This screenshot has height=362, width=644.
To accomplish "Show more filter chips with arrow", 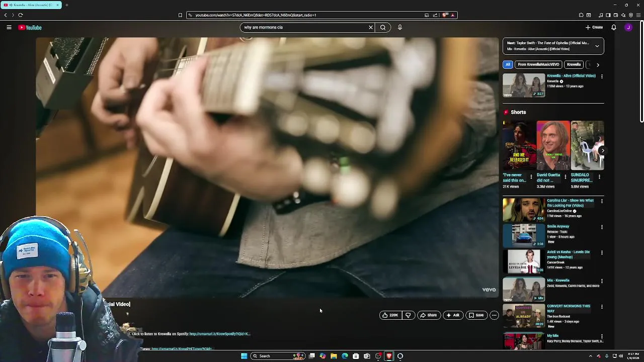I will pyautogui.click(x=598, y=65).
